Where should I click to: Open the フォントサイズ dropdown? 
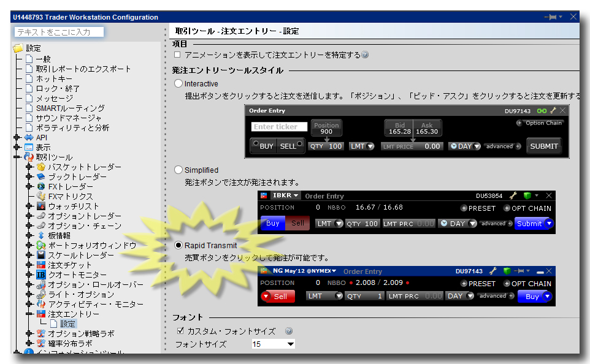pyautogui.click(x=291, y=344)
